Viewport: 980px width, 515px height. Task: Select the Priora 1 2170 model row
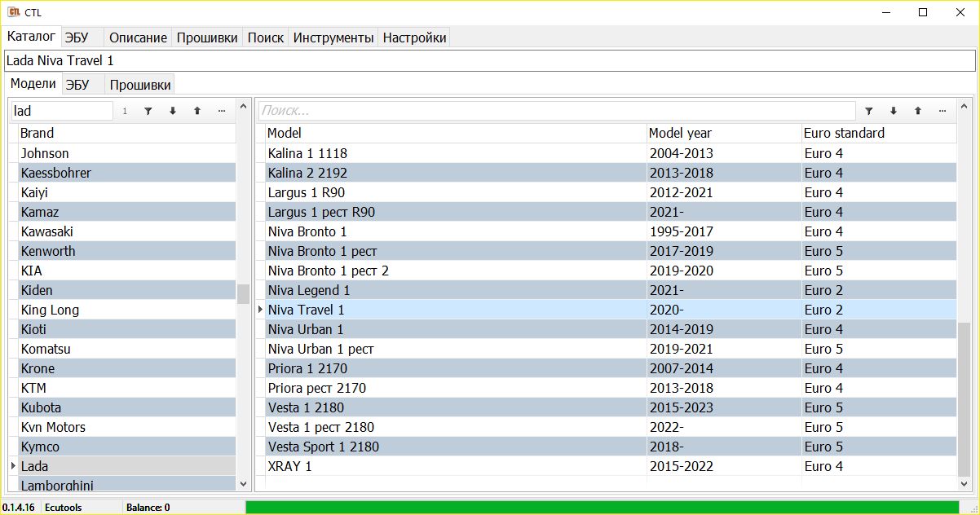pyautogui.click(x=611, y=368)
